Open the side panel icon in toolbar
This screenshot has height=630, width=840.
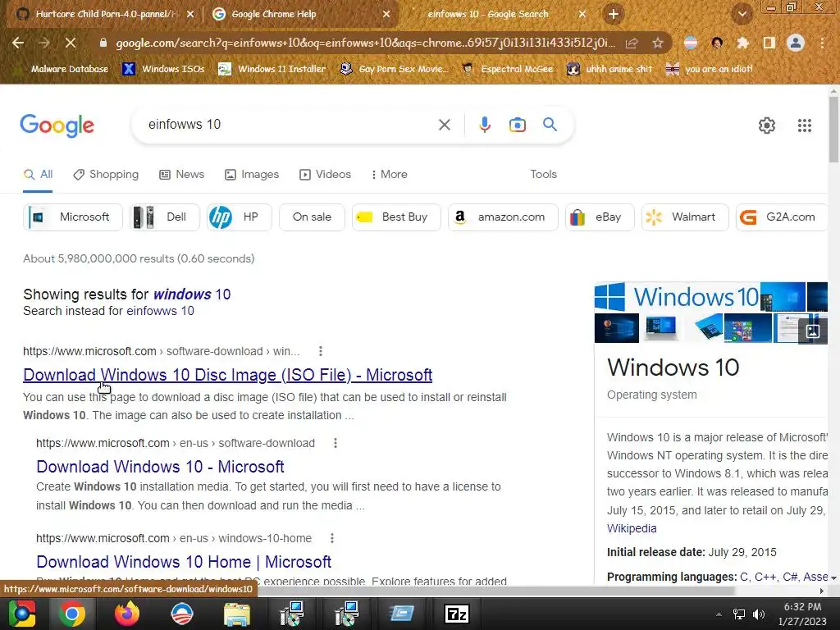coord(769,43)
